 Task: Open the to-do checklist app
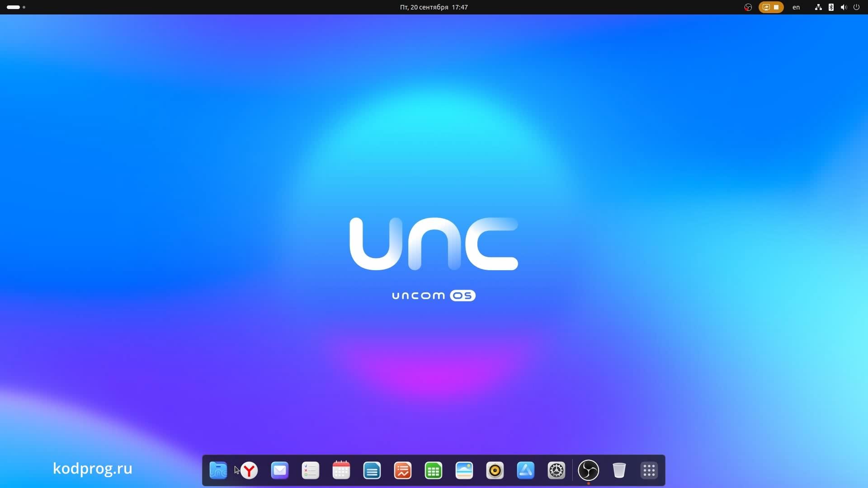tap(311, 470)
